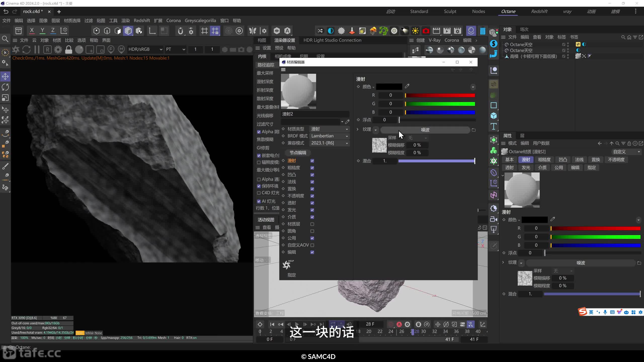
Task: Switch to Standard layout tab
Action: click(419, 11)
